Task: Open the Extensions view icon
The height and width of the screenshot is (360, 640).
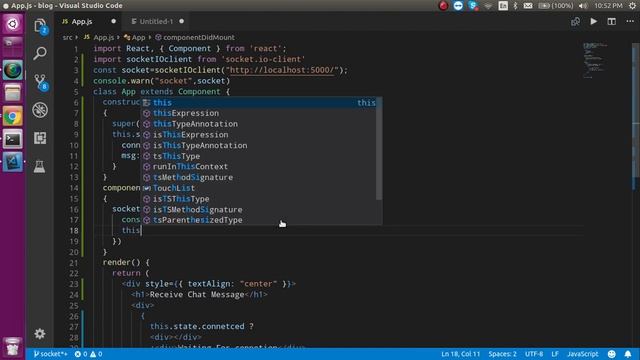Action: (x=40, y=138)
